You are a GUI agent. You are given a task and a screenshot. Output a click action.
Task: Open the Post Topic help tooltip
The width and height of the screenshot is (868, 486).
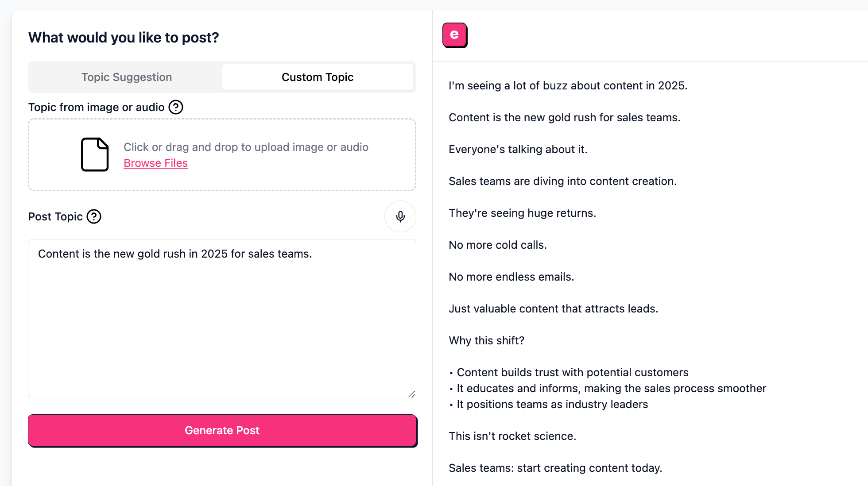click(94, 216)
